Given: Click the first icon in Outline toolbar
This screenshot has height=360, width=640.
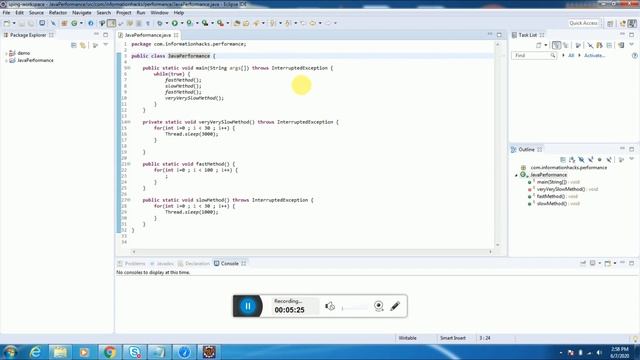Looking at the screenshot, I should [563, 160].
